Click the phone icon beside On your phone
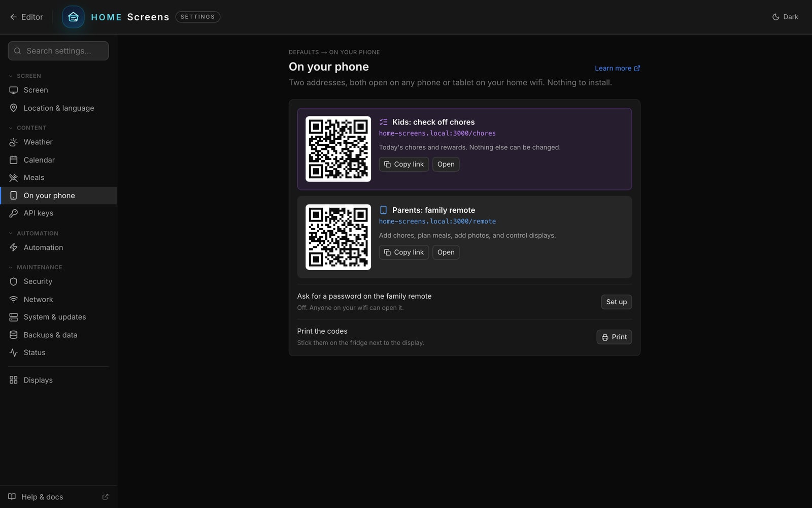The height and width of the screenshot is (508, 812). click(14, 196)
